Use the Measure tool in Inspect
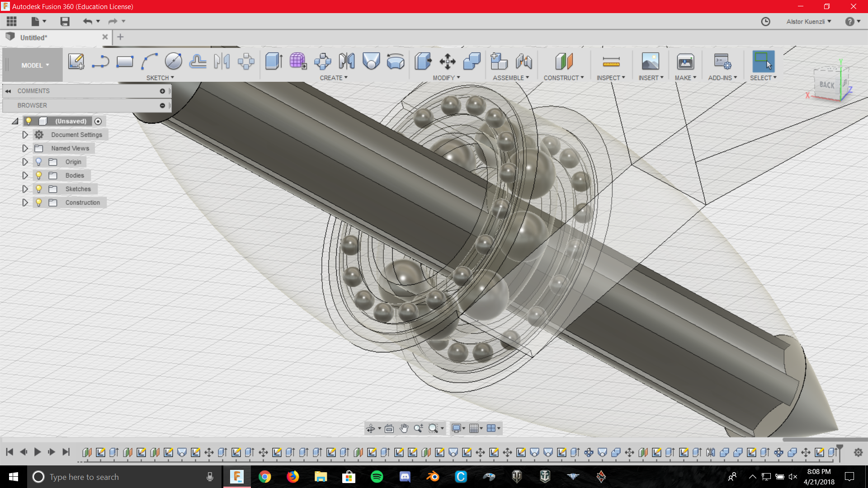 [611, 61]
